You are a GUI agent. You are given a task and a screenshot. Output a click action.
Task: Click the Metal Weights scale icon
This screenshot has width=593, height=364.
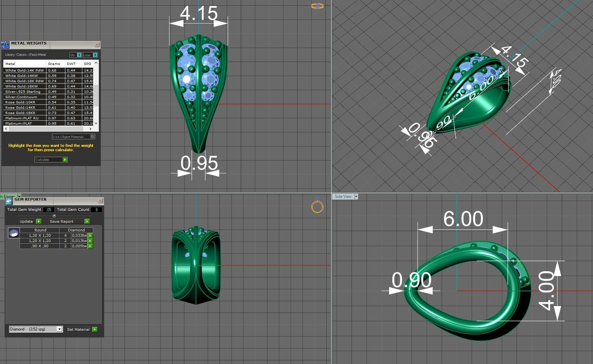pos(5,45)
